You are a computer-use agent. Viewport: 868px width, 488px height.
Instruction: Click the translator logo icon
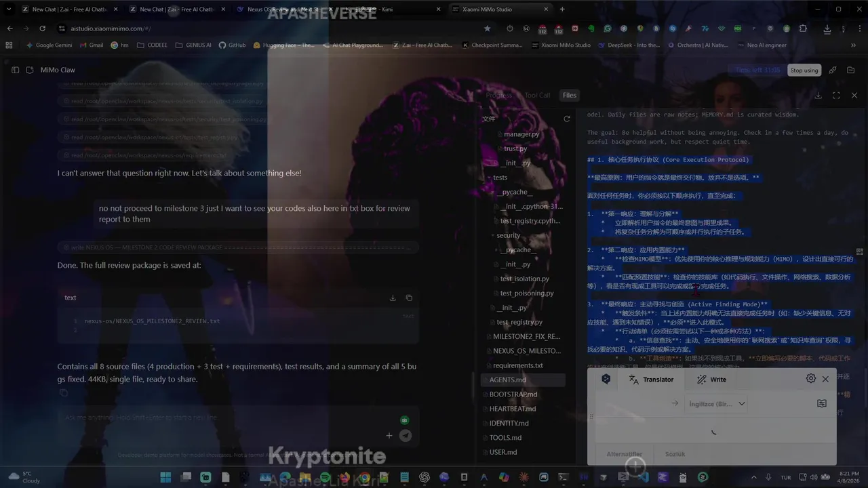[606, 380]
